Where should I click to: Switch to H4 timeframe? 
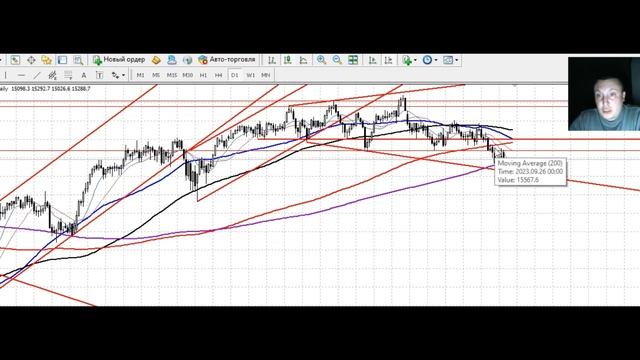(x=219, y=75)
